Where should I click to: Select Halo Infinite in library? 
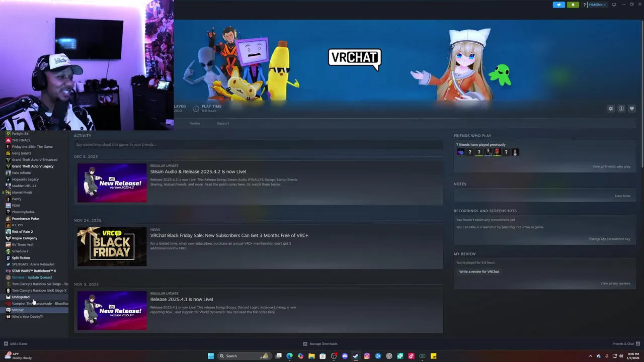[x=21, y=173]
